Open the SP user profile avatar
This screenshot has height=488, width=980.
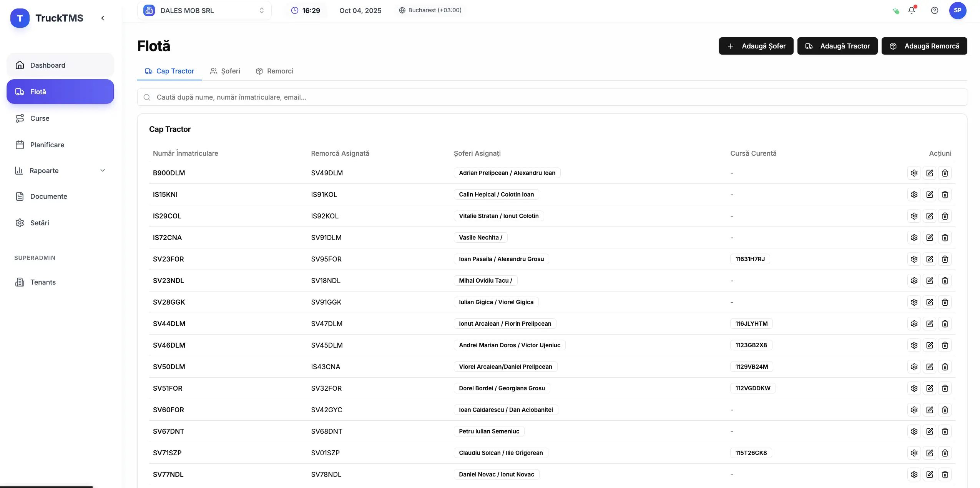pyautogui.click(x=958, y=10)
